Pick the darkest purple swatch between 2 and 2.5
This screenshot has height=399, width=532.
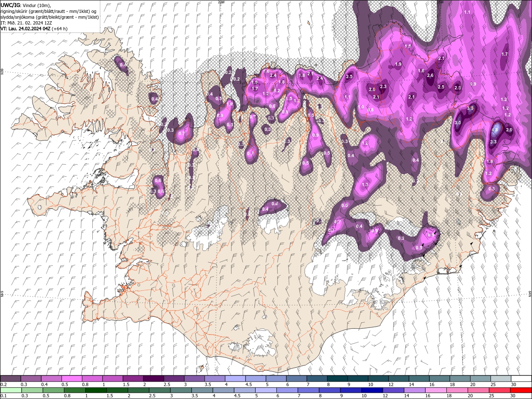(153, 379)
